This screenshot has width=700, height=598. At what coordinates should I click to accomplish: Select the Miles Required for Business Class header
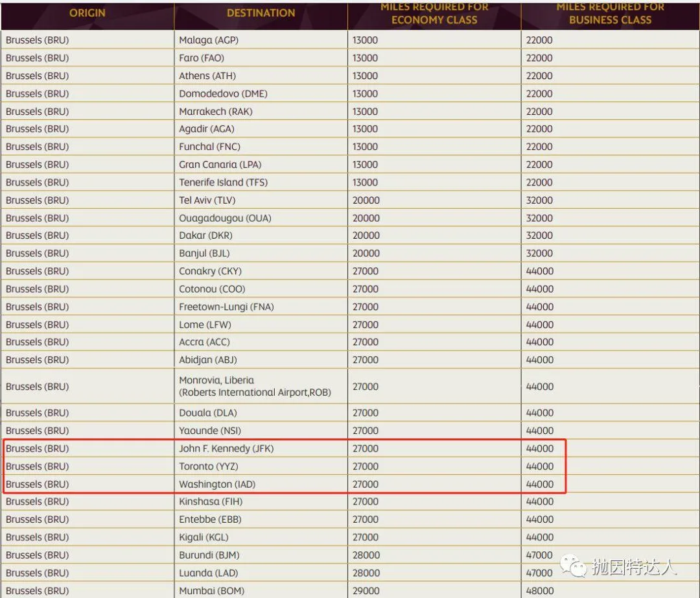tap(610, 13)
